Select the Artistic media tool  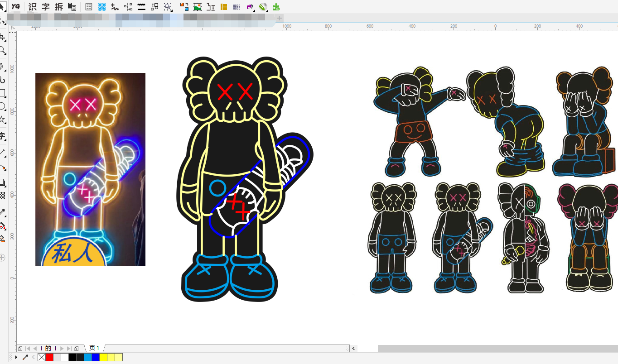[x=3, y=81]
